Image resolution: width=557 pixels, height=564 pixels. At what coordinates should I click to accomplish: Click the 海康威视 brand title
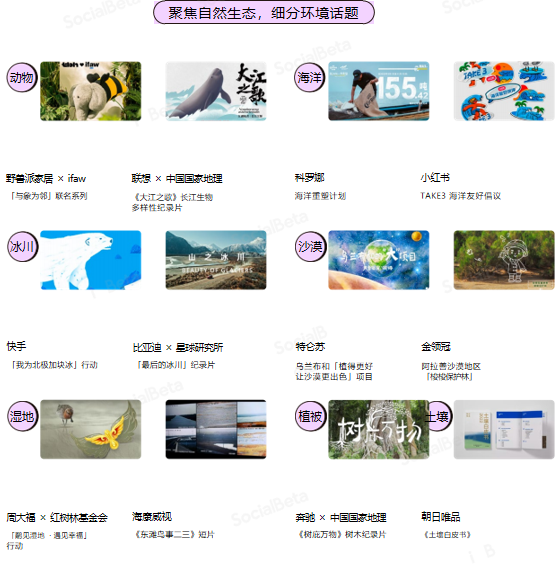152,517
